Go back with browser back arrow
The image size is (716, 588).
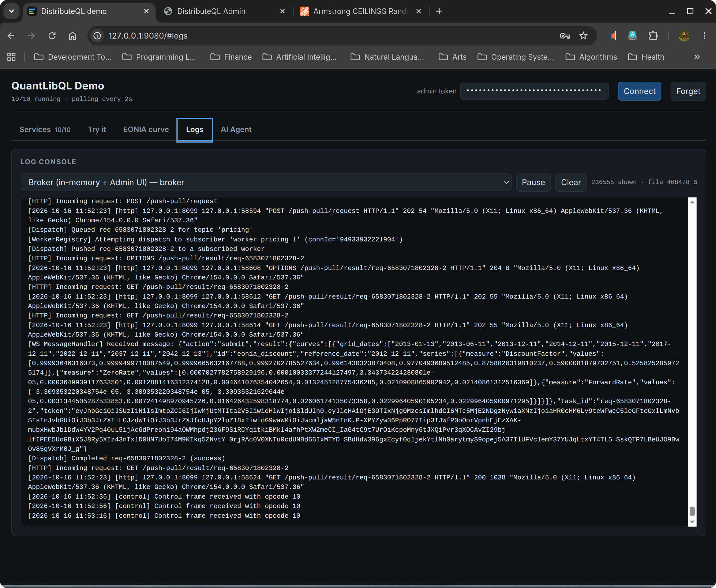click(11, 35)
